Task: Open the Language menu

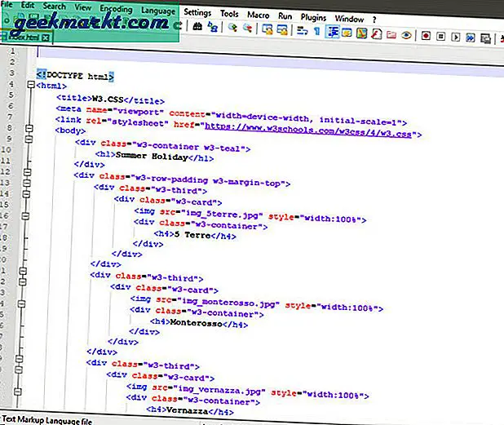Action: 158,11
